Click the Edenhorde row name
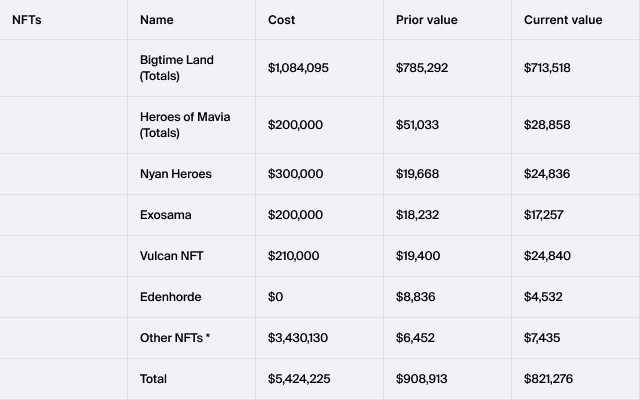Screen dimensions: 640x400 169,297
